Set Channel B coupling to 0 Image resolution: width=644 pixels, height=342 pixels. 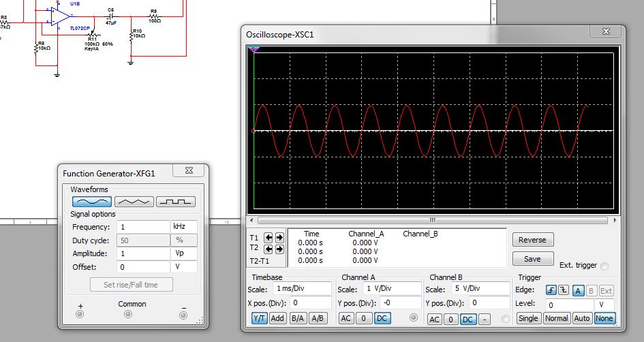(451, 320)
